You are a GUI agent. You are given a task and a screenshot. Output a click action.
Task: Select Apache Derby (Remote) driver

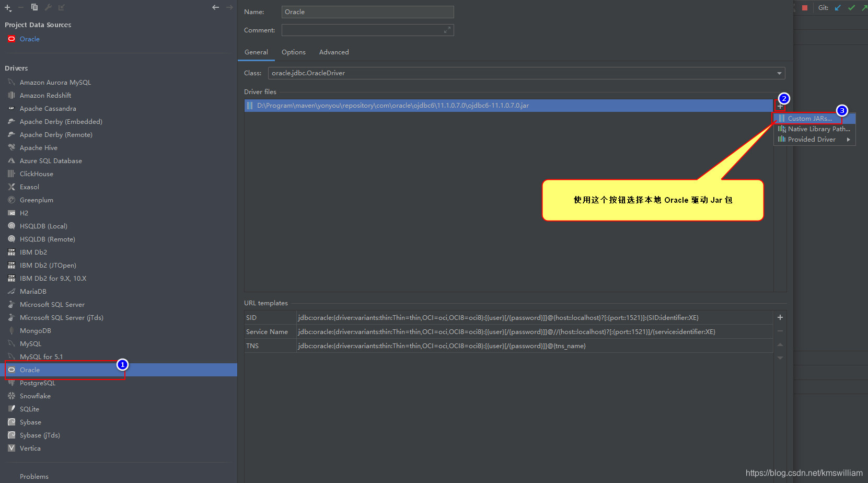coord(56,135)
